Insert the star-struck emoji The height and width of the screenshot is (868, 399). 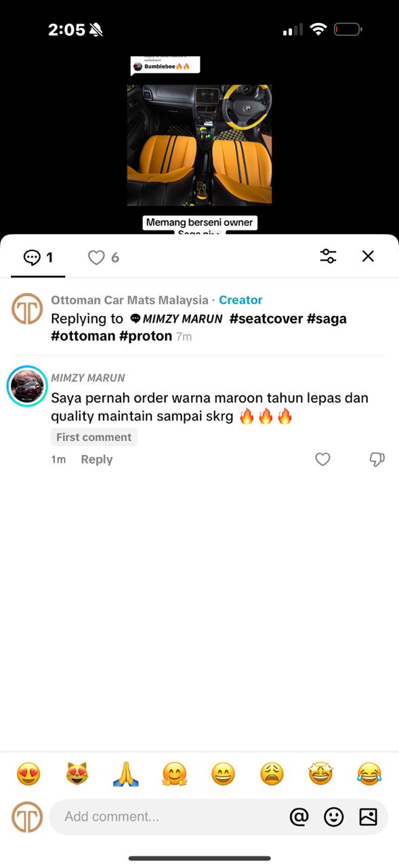(320, 774)
